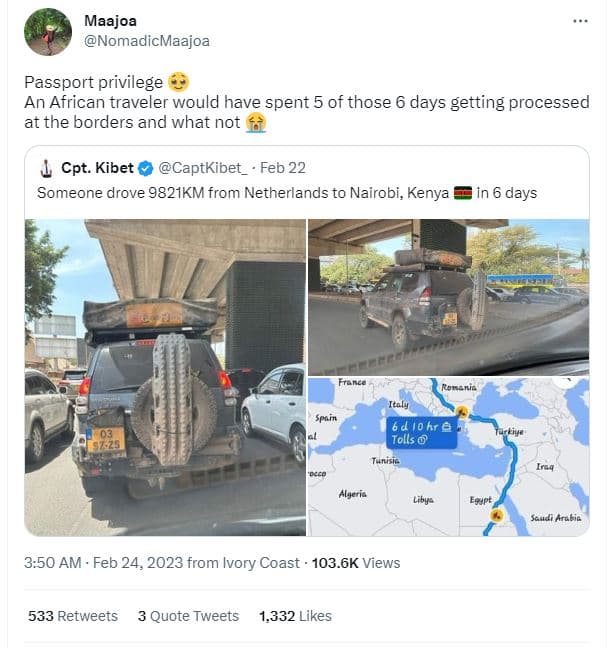Open the 1,332 Likes list
This screenshot has height=648, width=615.
tap(294, 616)
